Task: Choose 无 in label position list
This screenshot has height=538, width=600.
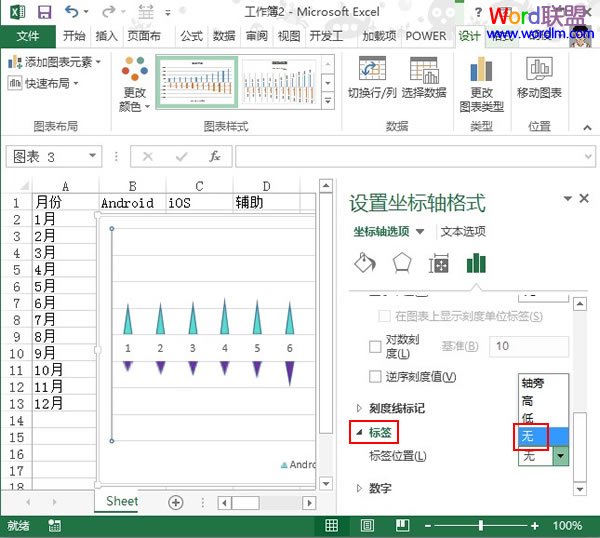Action: click(x=543, y=436)
